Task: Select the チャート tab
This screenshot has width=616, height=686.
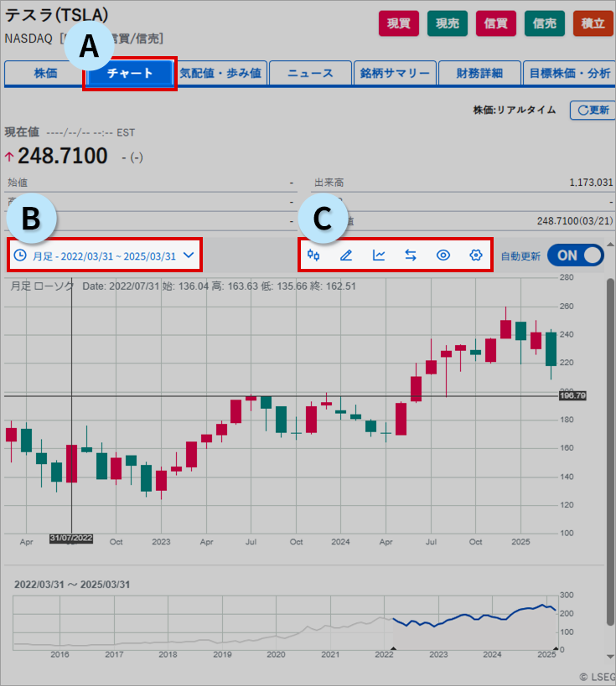Action: pyautogui.click(x=130, y=73)
